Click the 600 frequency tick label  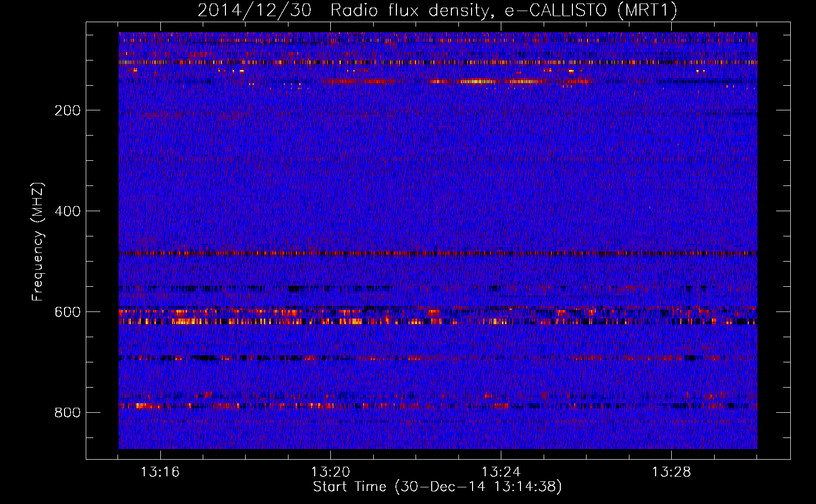coord(68,312)
